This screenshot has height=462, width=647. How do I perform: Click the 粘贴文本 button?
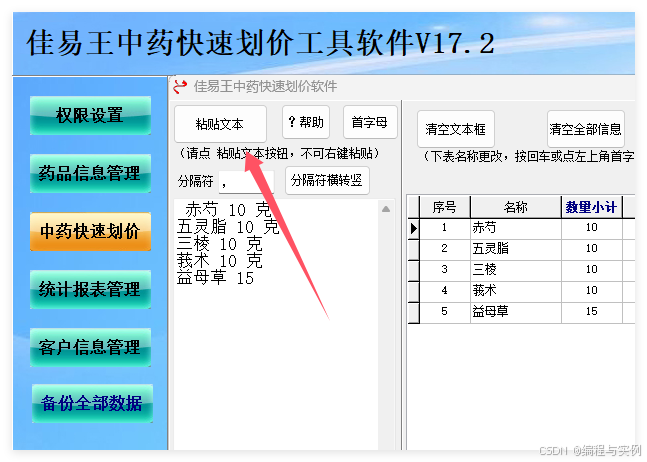pyautogui.click(x=220, y=124)
